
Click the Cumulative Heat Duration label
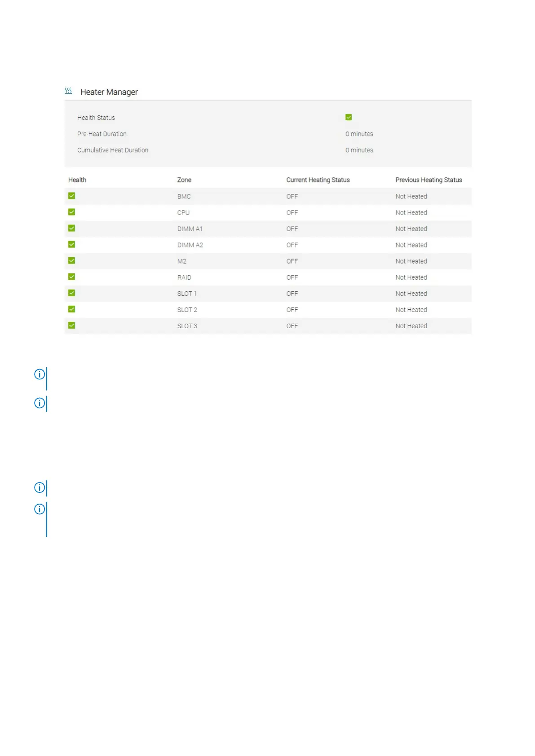click(x=113, y=150)
